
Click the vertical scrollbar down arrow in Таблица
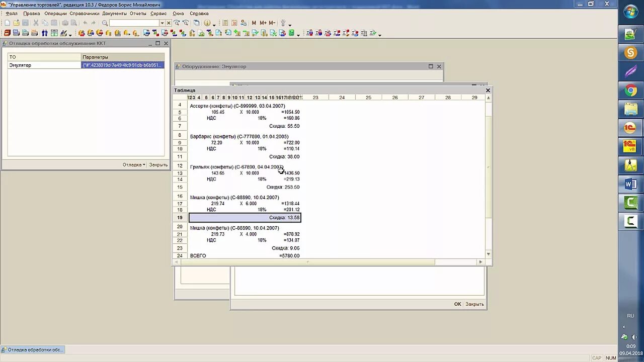488,254
